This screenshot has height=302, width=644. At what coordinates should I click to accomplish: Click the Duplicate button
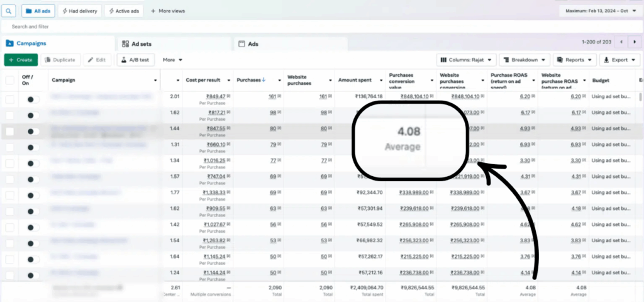(61, 60)
